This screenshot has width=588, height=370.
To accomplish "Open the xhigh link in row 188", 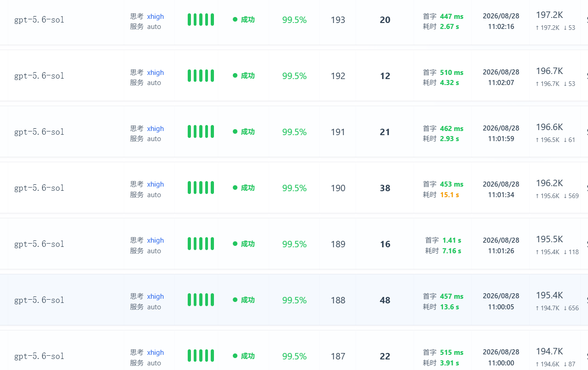I will 156,296.
